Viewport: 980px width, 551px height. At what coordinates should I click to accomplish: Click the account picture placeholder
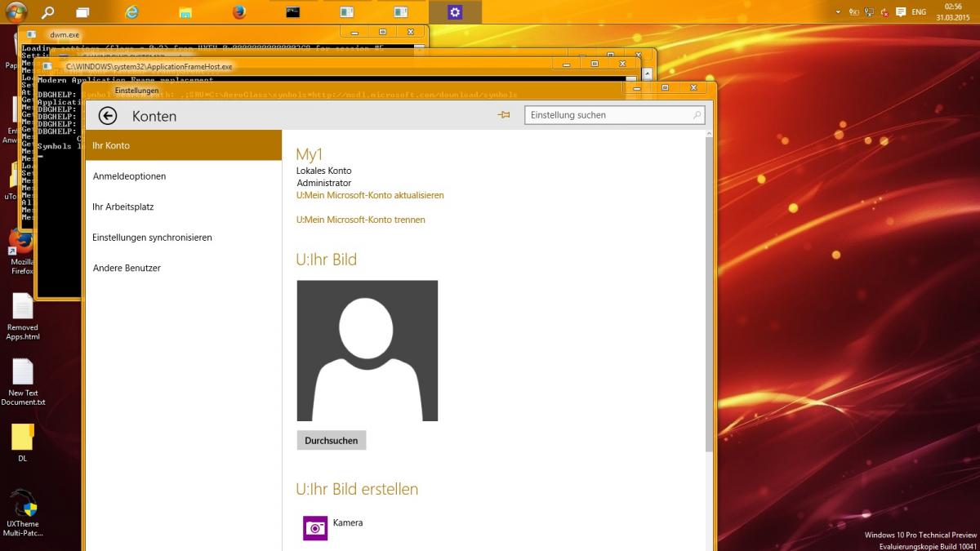click(367, 351)
